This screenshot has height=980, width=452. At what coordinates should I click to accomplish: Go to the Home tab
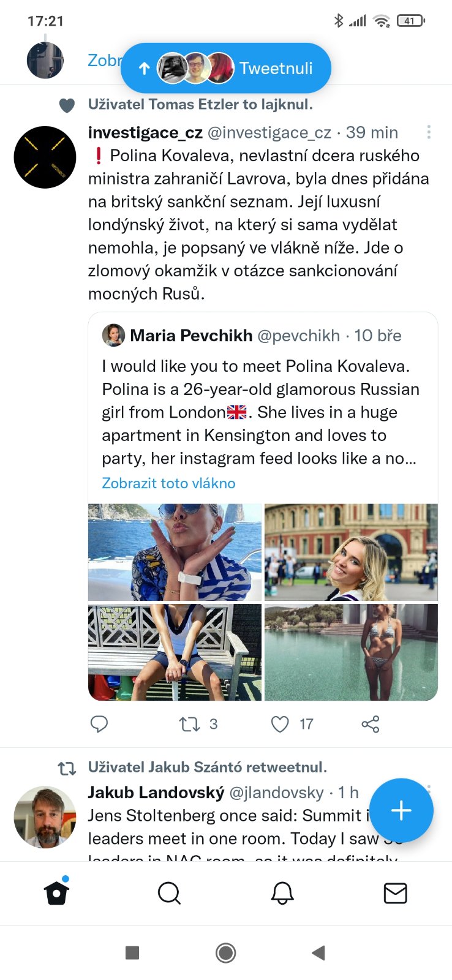[x=56, y=893]
